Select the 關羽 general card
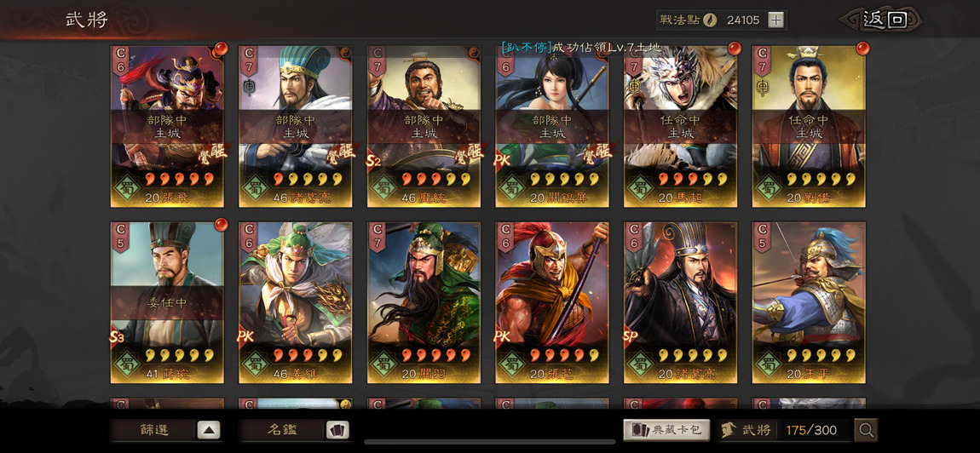The width and height of the screenshot is (980, 453). [424, 302]
